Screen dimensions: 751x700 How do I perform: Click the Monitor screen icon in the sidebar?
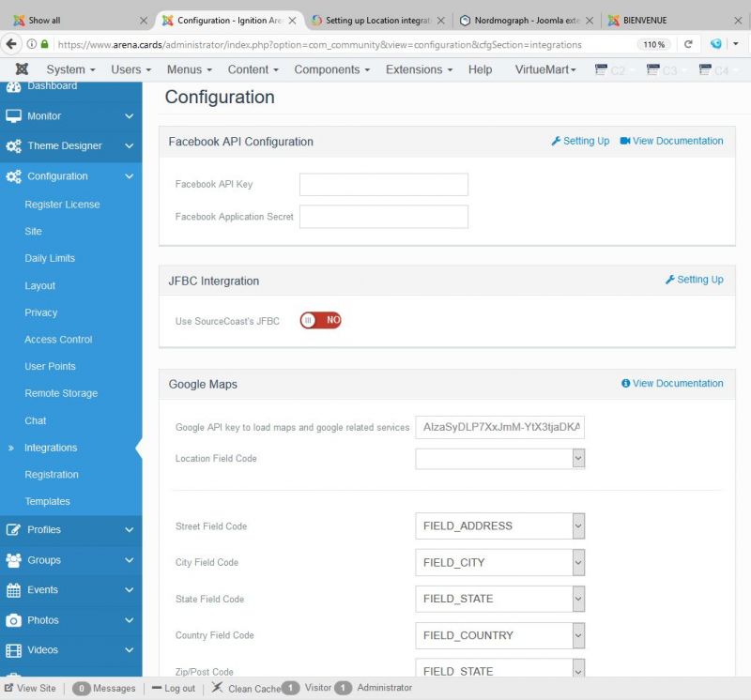click(x=13, y=115)
